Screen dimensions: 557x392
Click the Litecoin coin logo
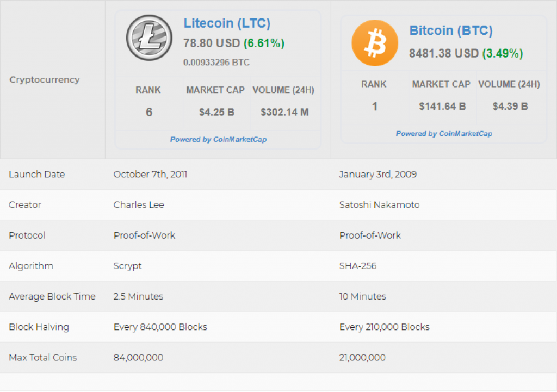[149, 38]
